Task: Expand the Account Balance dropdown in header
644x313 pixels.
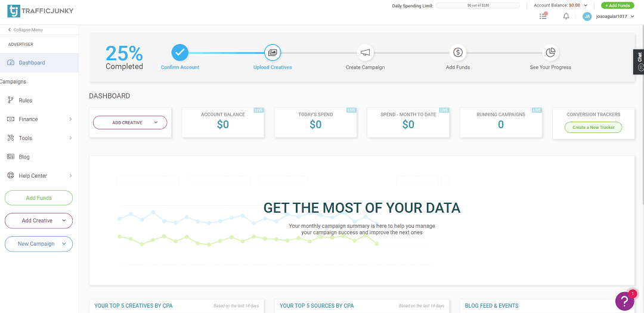Action: click(586, 5)
